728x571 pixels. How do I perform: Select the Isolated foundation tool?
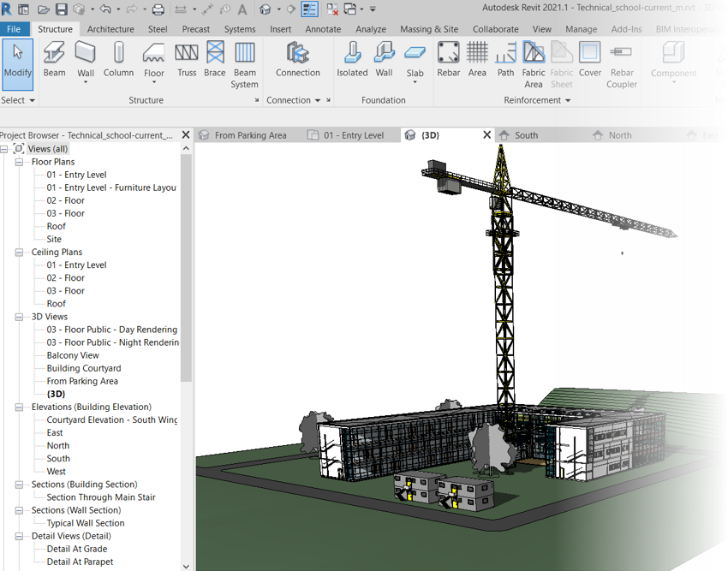[352, 61]
